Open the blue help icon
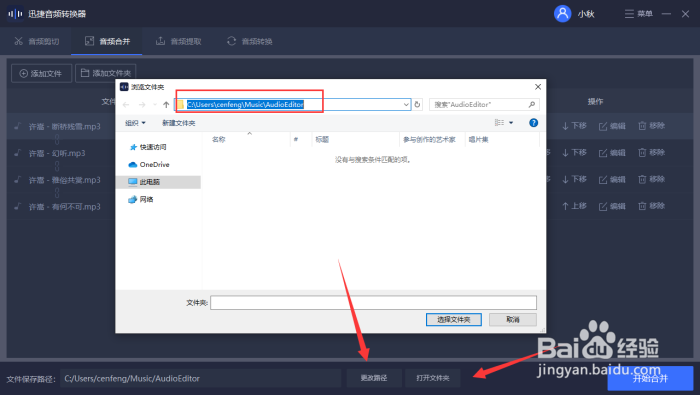Screen dimensions: 700x395 (533, 123)
